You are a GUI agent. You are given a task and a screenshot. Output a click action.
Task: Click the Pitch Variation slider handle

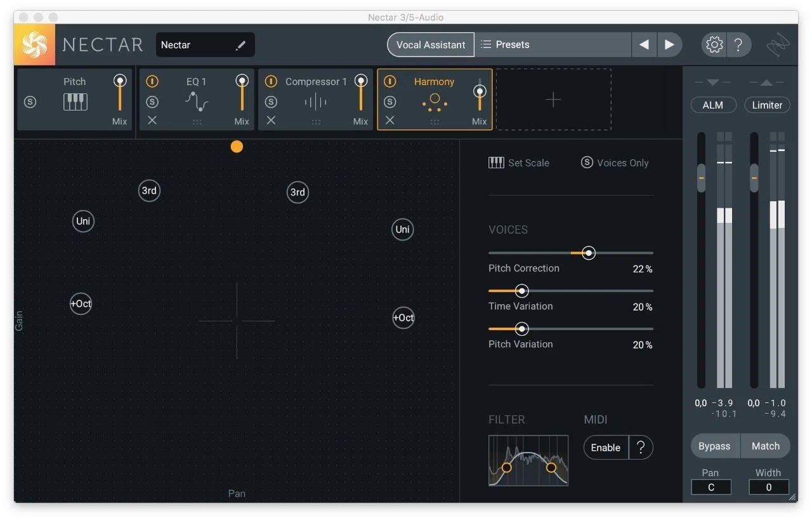521,329
